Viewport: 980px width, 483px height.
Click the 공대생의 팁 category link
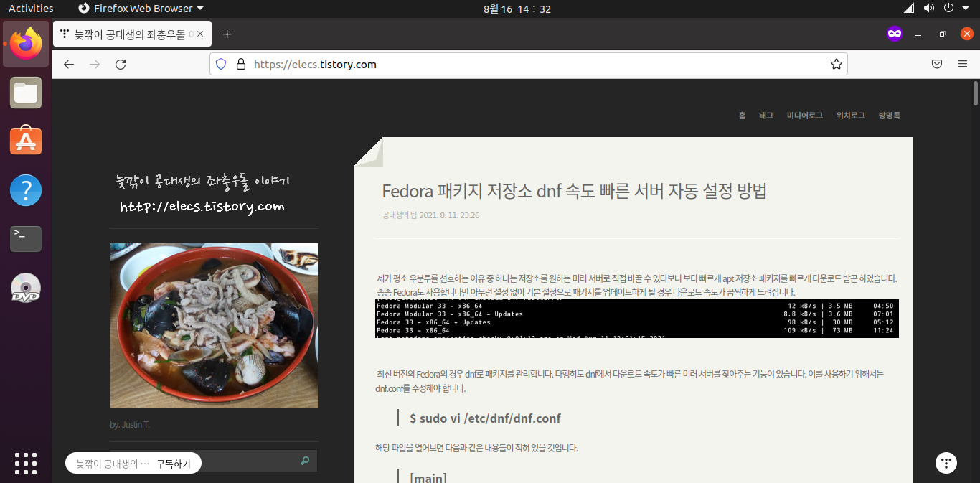tap(399, 215)
